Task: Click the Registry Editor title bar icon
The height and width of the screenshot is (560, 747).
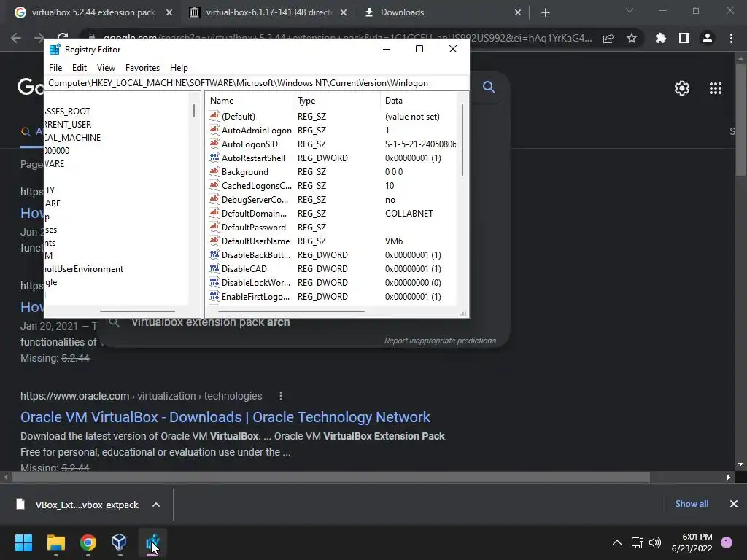Action: (55, 50)
